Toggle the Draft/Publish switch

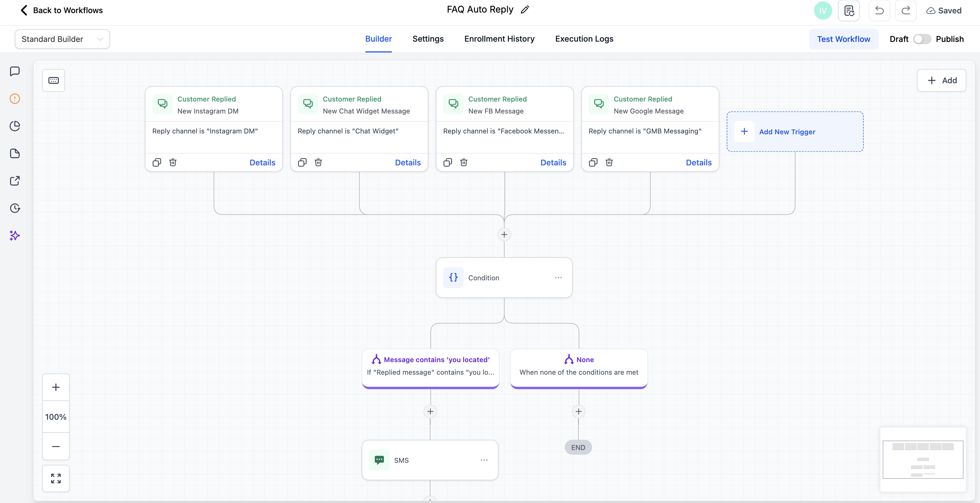coord(922,39)
